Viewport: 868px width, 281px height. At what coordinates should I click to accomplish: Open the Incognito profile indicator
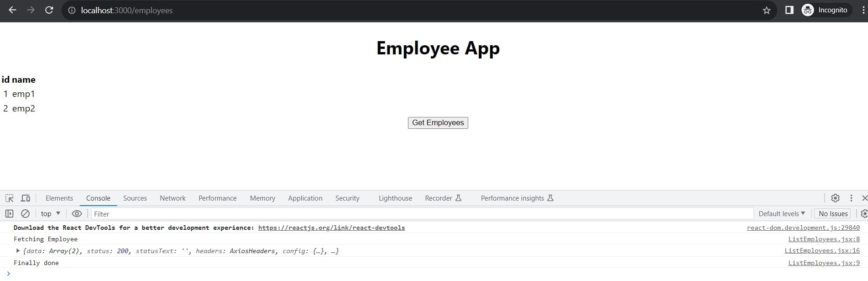(826, 10)
